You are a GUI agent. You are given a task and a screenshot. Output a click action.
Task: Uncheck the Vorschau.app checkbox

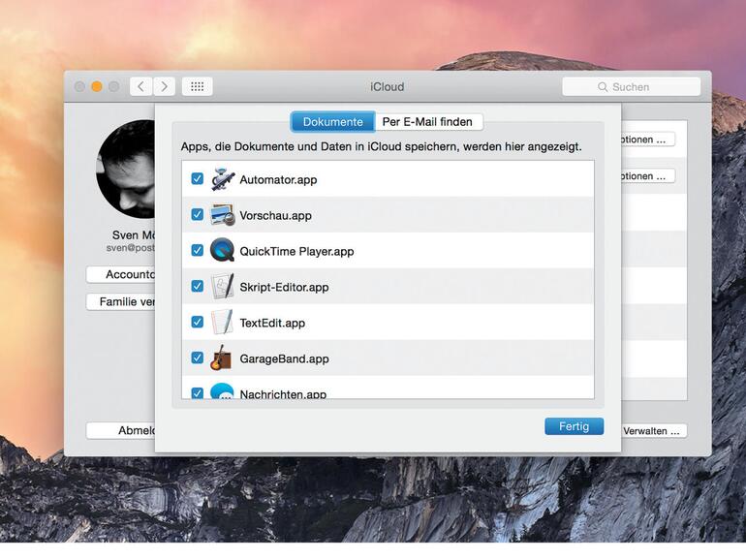pos(197,214)
